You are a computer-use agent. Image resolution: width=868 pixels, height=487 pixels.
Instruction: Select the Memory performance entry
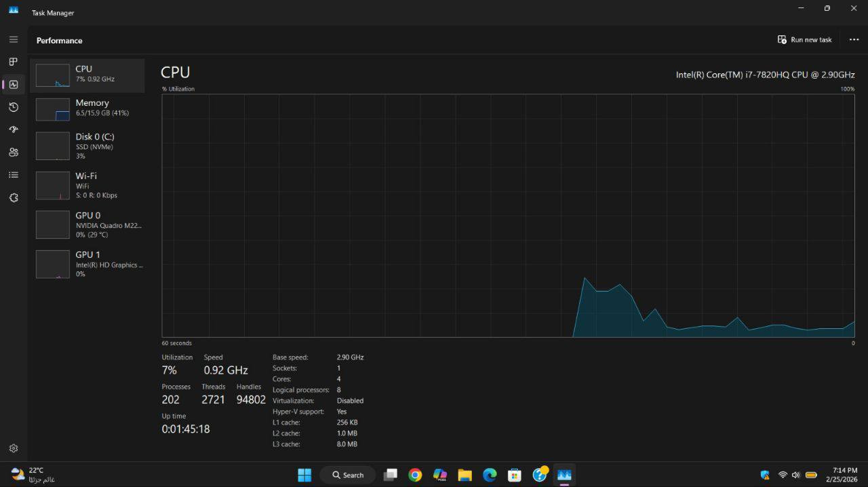click(87, 109)
